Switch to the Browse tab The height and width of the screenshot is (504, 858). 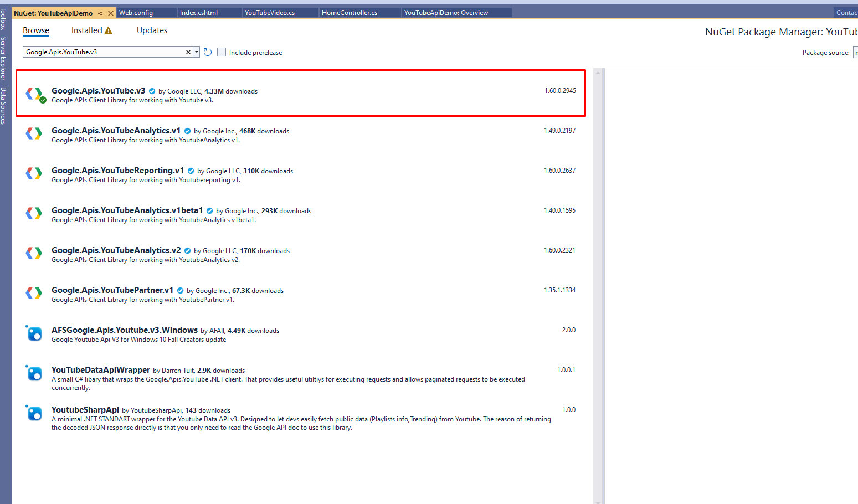point(36,30)
